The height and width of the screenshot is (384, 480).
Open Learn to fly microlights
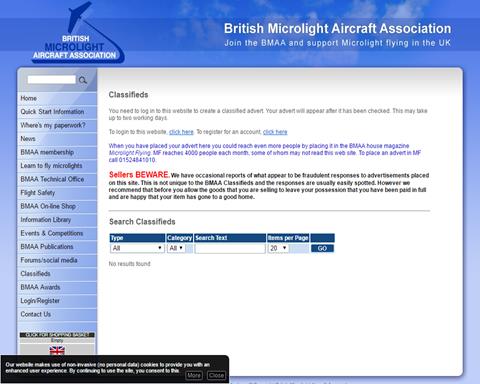tap(57, 166)
